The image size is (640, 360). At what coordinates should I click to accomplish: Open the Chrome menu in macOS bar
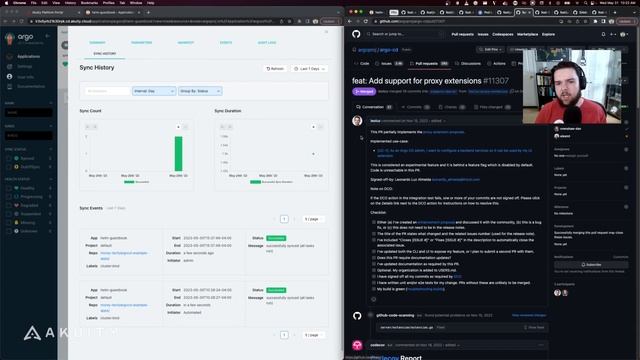click(19, 3)
